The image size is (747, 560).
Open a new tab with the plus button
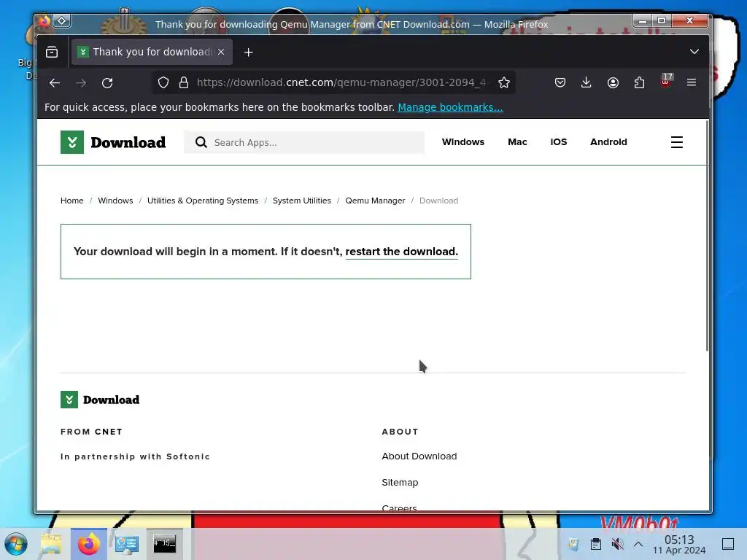pos(248,52)
